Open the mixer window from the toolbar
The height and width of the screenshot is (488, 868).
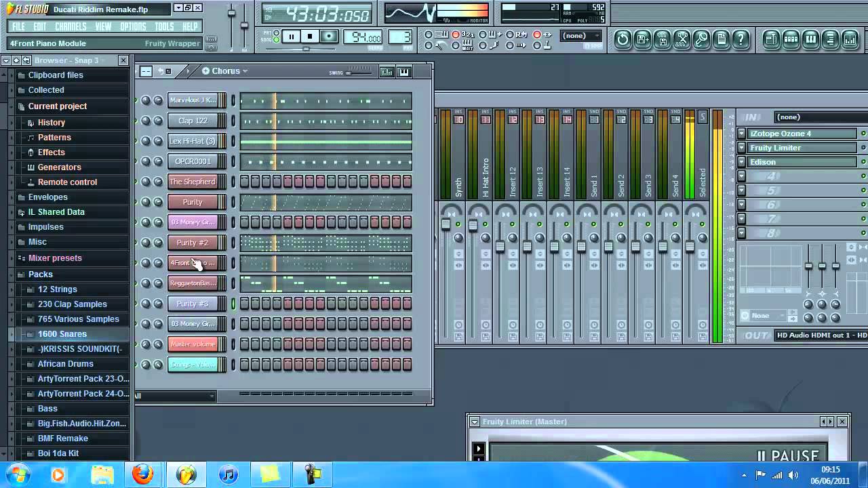[x=850, y=39]
